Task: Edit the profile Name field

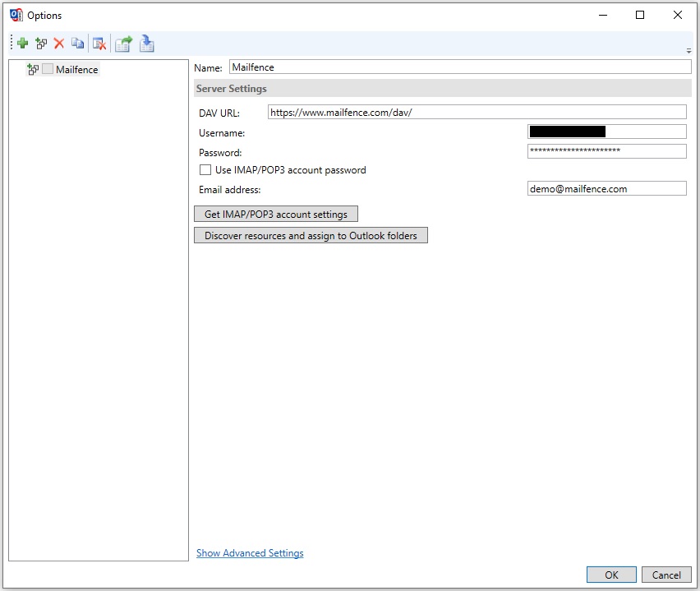Action: [x=460, y=67]
